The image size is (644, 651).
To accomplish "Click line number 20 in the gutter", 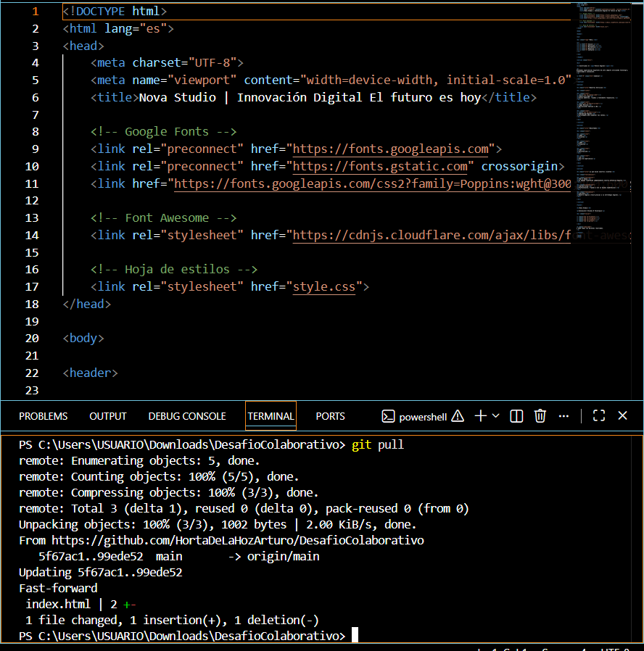I will [32, 339].
